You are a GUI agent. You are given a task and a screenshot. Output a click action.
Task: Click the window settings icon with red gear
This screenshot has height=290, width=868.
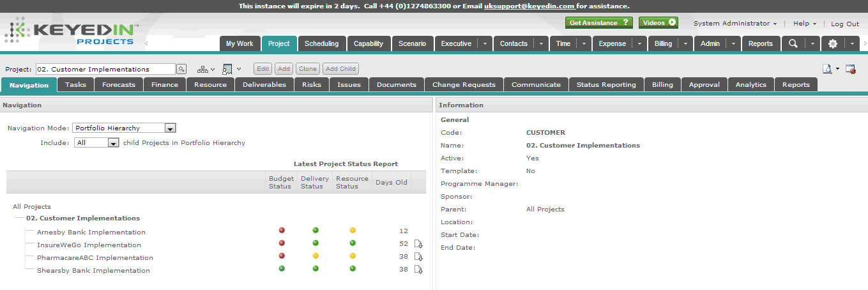click(851, 69)
